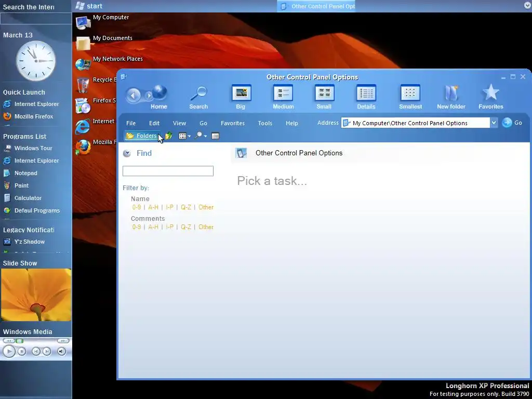Click the analog clock in sidebar
Viewport: 532px width, 399px height.
click(x=36, y=61)
